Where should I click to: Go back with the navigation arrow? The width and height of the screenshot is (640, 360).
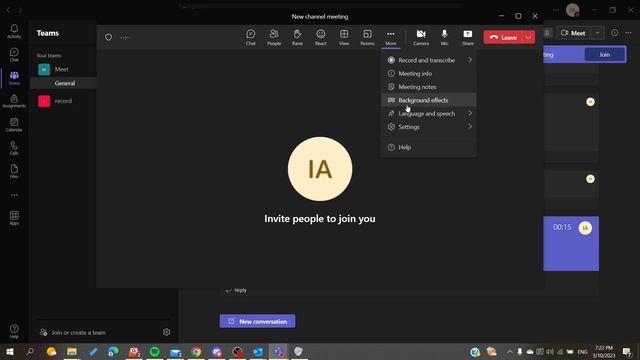point(8,10)
